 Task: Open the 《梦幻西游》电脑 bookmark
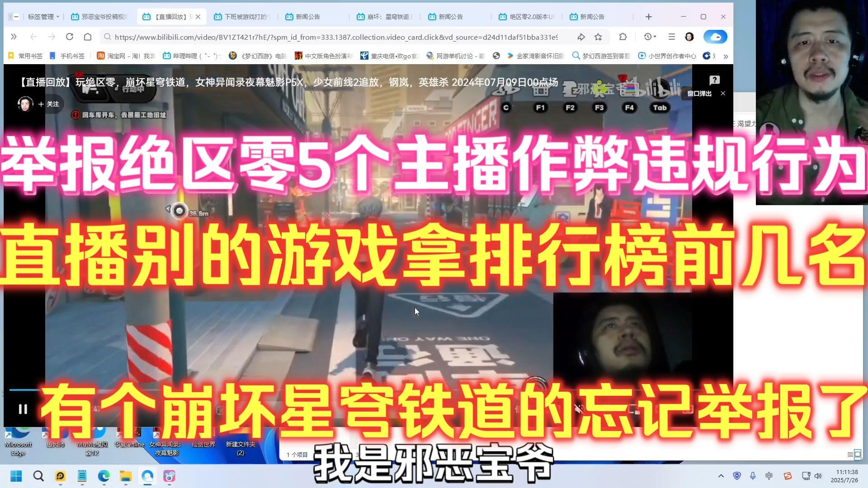tap(258, 56)
